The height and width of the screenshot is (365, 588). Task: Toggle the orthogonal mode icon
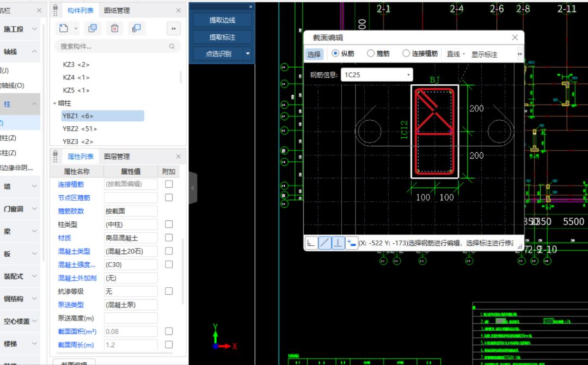click(311, 243)
